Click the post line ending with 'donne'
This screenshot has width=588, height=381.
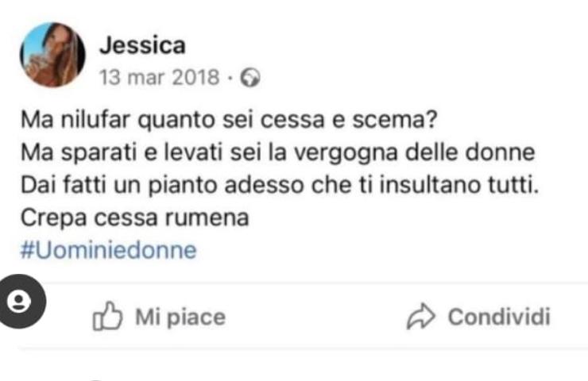[278, 153]
